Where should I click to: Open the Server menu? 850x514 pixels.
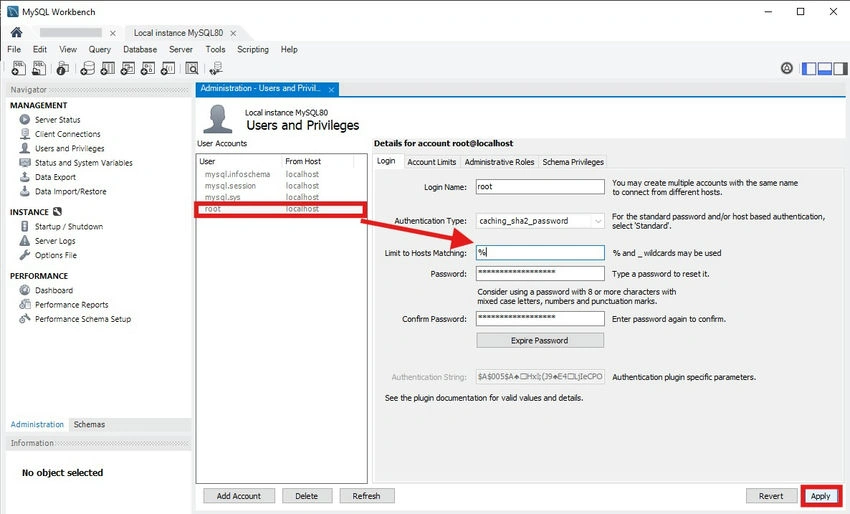point(181,49)
